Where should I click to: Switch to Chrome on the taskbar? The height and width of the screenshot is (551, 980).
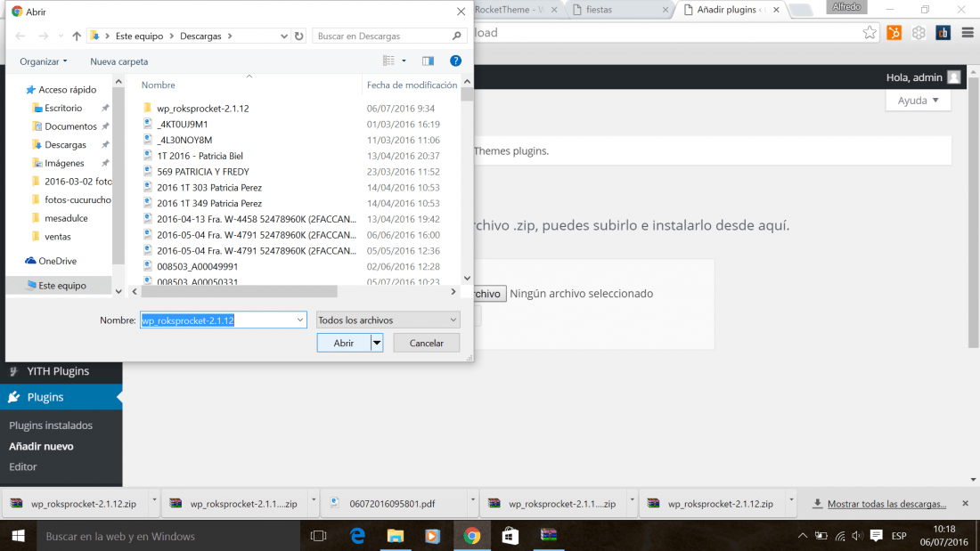[472, 536]
